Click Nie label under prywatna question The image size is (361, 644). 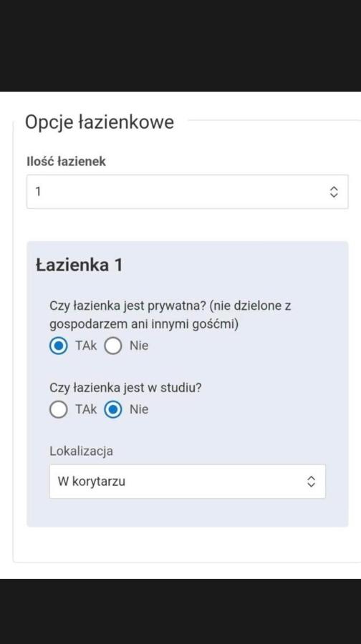point(139,346)
